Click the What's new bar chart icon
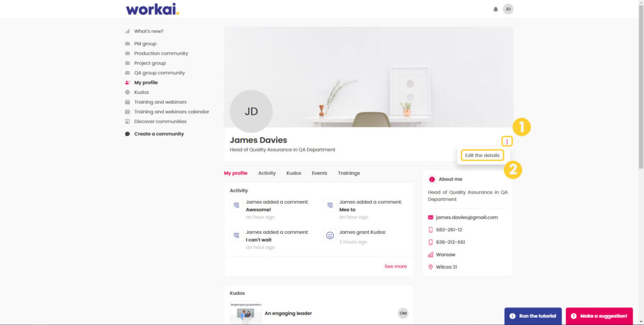The image size is (644, 325). (x=127, y=31)
